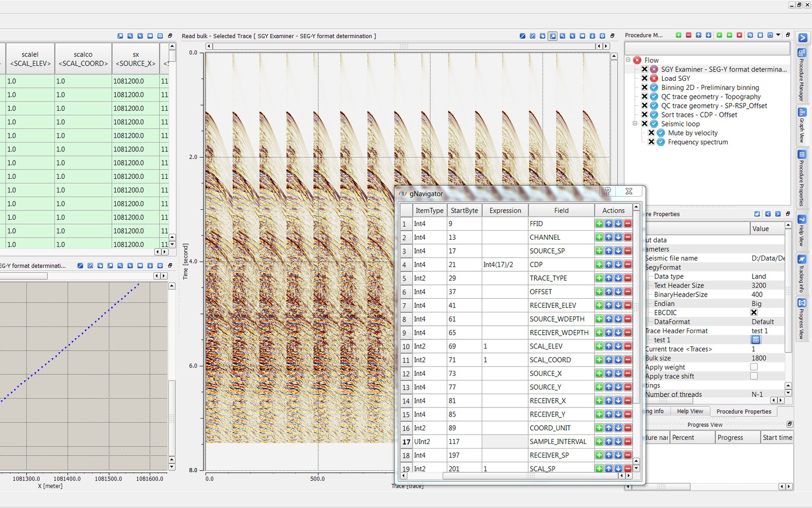The width and height of the screenshot is (812, 508).
Task: Move SAMPLE_INTERVAL row down in gNavigator
Action: pyautogui.click(x=618, y=441)
